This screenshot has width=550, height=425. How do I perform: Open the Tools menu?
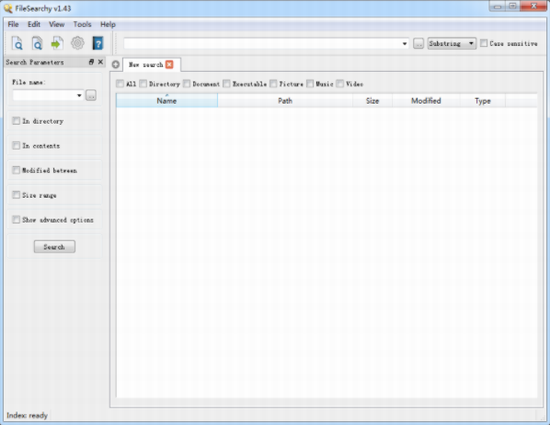[x=82, y=24]
